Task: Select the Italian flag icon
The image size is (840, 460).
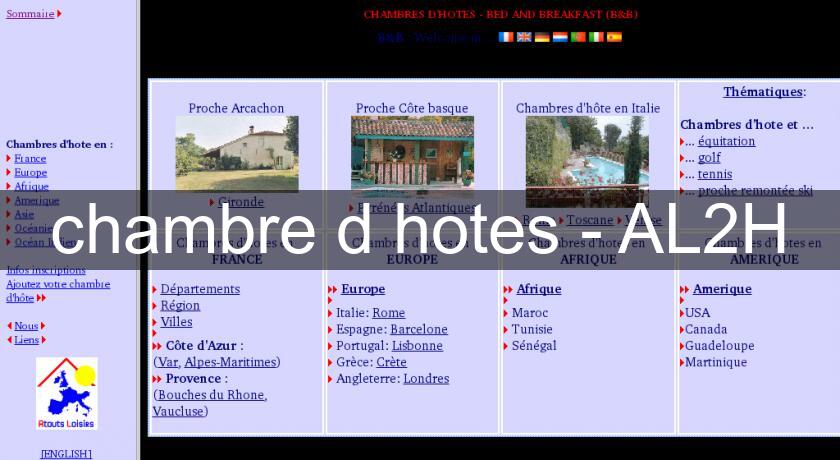Action: [596, 37]
